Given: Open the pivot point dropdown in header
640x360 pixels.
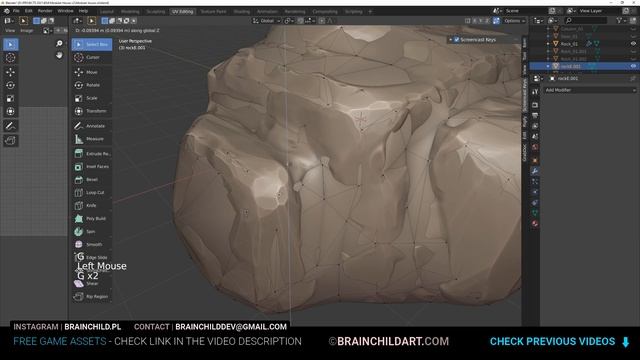Looking at the screenshot, I should pyautogui.click(x=288, y=21).
